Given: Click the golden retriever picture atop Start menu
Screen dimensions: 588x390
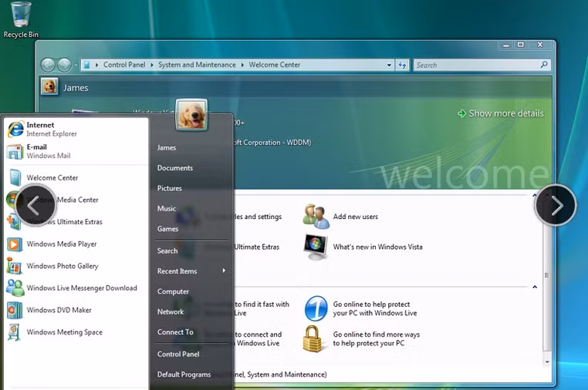Looking at the screenshot, I should tap(191, 115).
